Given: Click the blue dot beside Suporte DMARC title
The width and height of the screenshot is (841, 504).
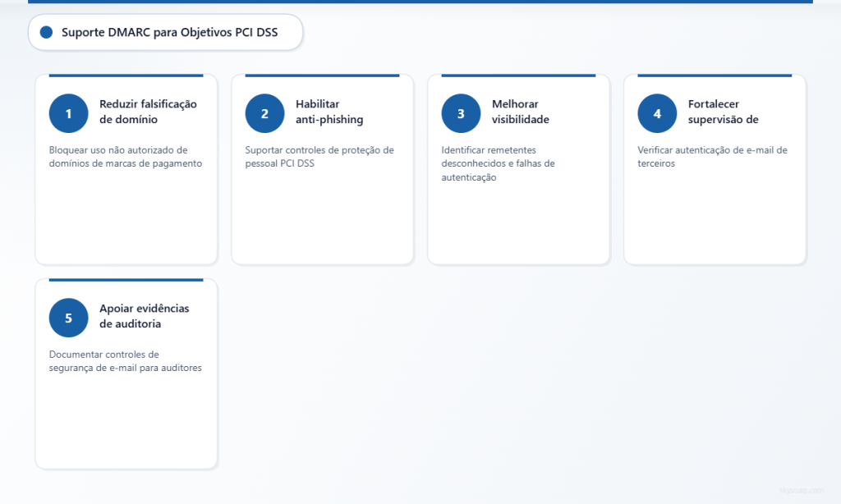Looking at the screenshot, I should click(47, 32).
